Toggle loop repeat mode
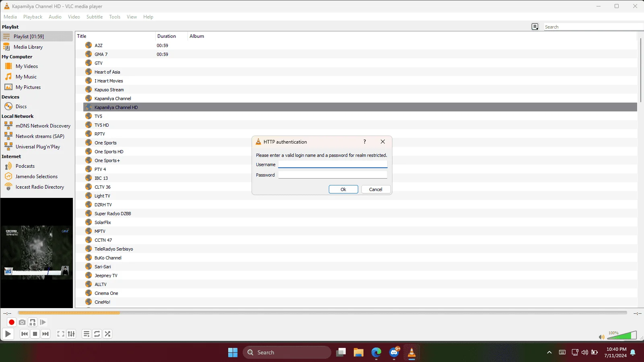 click(97, 334)
